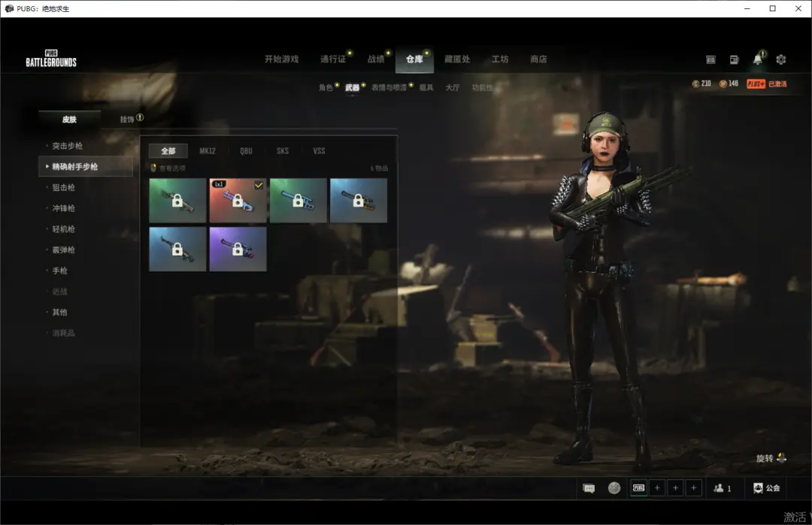
Task: Click the news icon in top bar
Action: coord(734,59)
